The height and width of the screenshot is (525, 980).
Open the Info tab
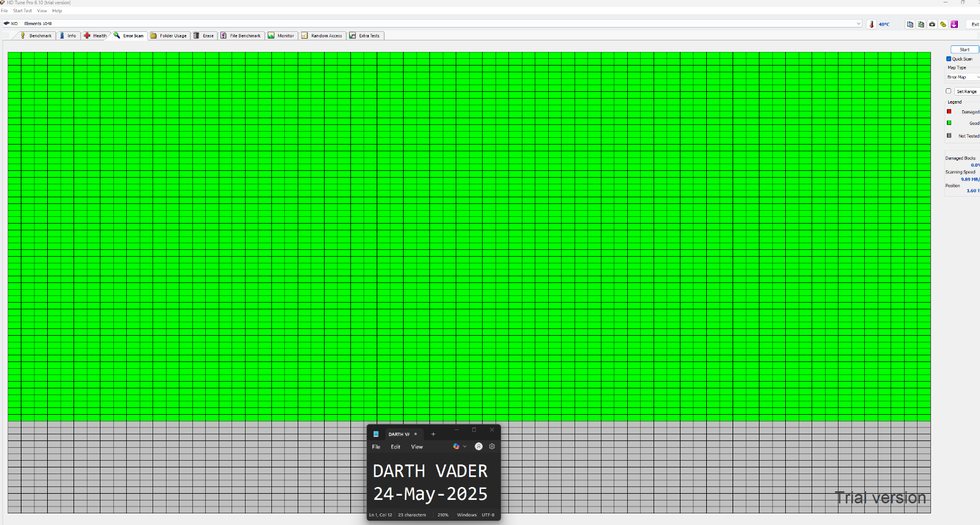pos(68,36)
